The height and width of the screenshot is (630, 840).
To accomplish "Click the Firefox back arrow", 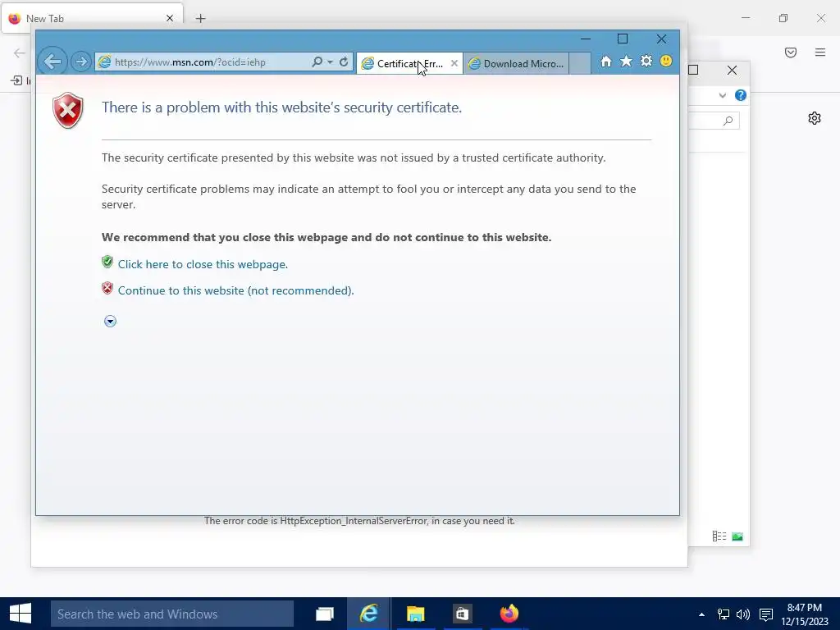I will 20,52.
